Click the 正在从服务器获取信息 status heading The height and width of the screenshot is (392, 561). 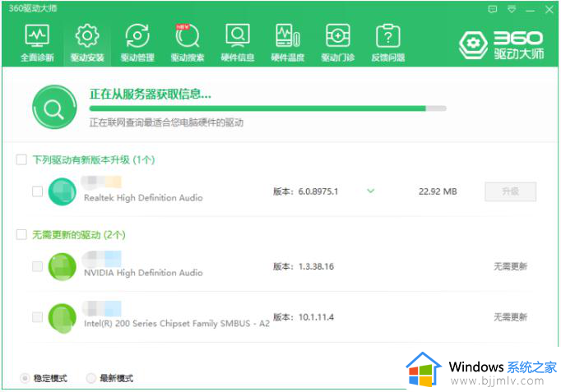click(151, 95)
